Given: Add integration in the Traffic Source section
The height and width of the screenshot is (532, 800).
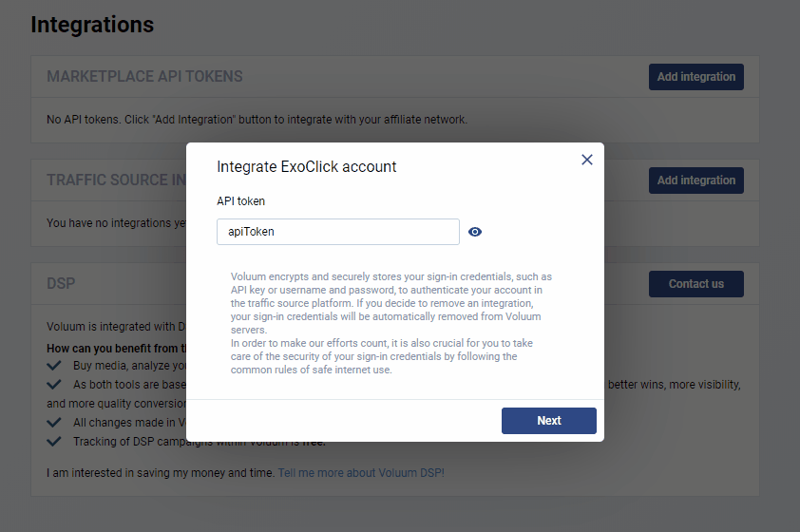Looking at the screenshot, I should point(695,180).
